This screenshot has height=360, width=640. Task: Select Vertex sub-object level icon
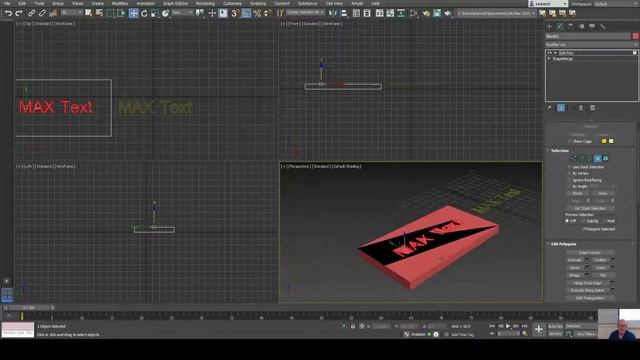tap(573, 158)
